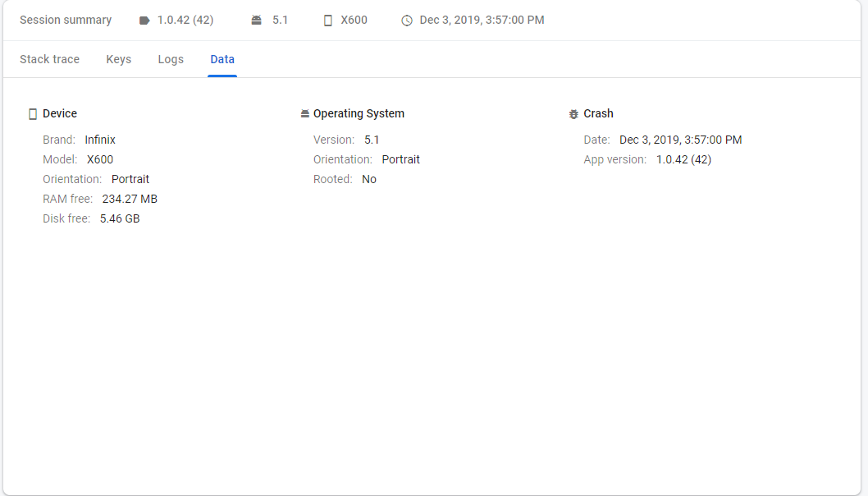Click the bug icon next to Crash heading
Viewport: 868px width, 496px height.
pyautogui.click(x=573, y=113)
